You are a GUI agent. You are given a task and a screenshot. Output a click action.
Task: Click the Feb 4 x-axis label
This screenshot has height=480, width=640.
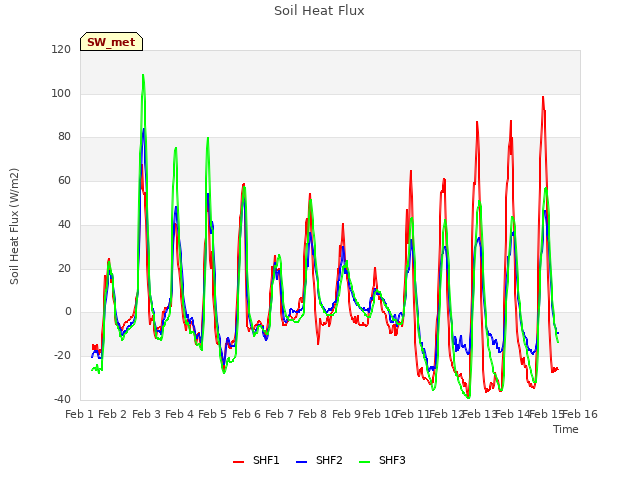179,414
